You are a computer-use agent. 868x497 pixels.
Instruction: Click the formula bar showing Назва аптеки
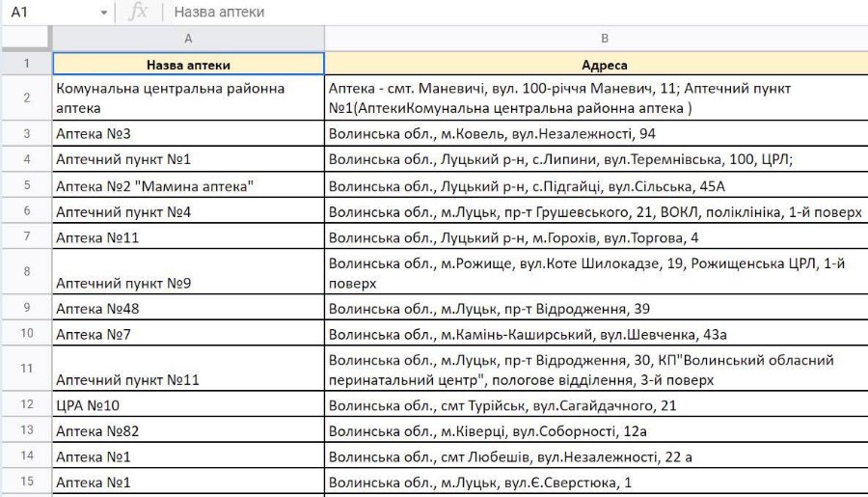(482, 13)
